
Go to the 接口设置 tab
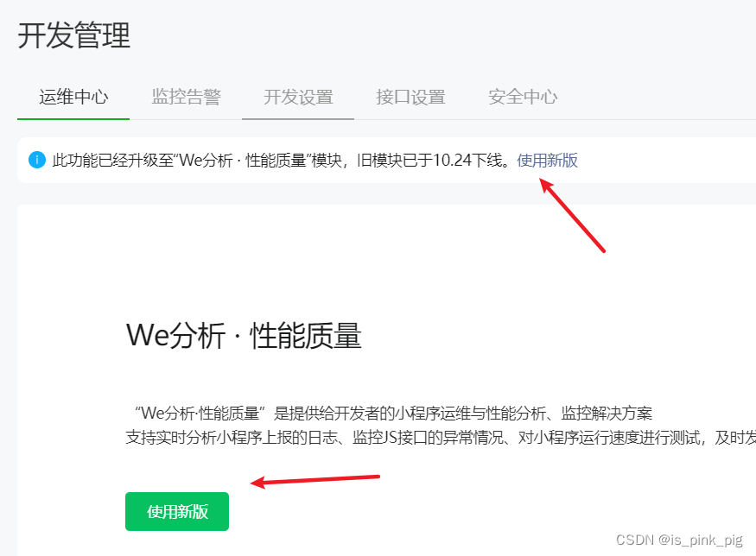pyautogui.click(x=410, y=97)
